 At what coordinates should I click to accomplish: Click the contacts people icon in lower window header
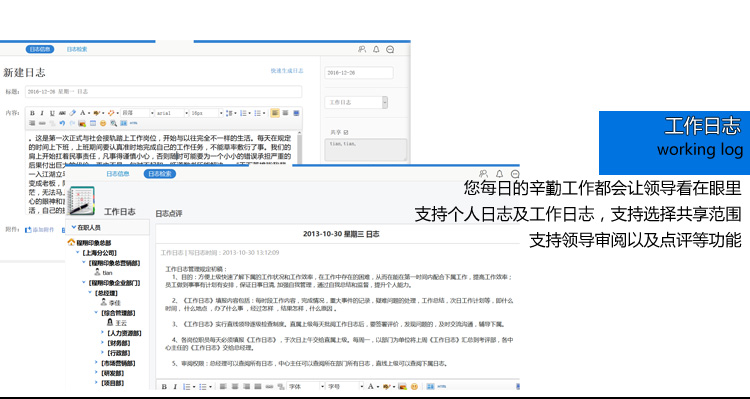point(484,174)
